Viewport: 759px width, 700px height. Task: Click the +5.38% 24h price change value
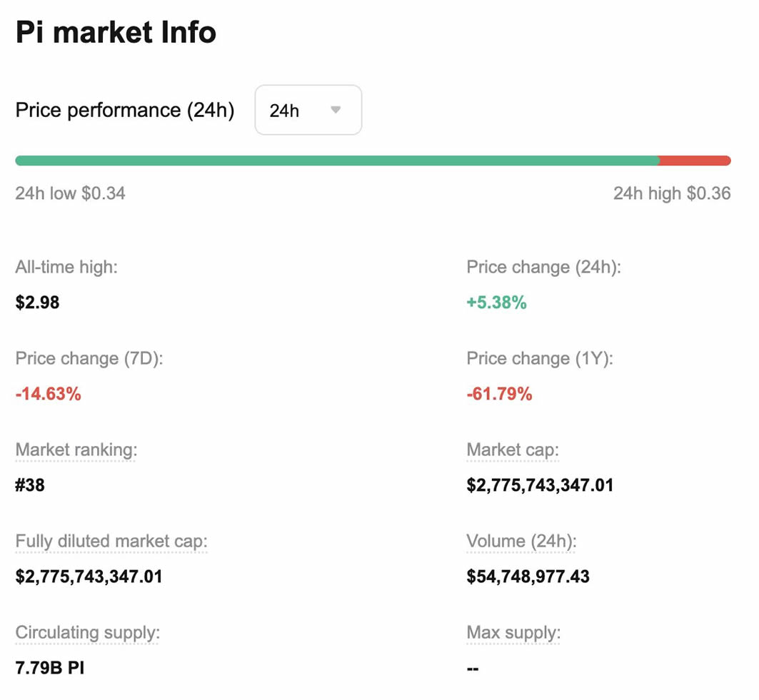coord(496,303)
